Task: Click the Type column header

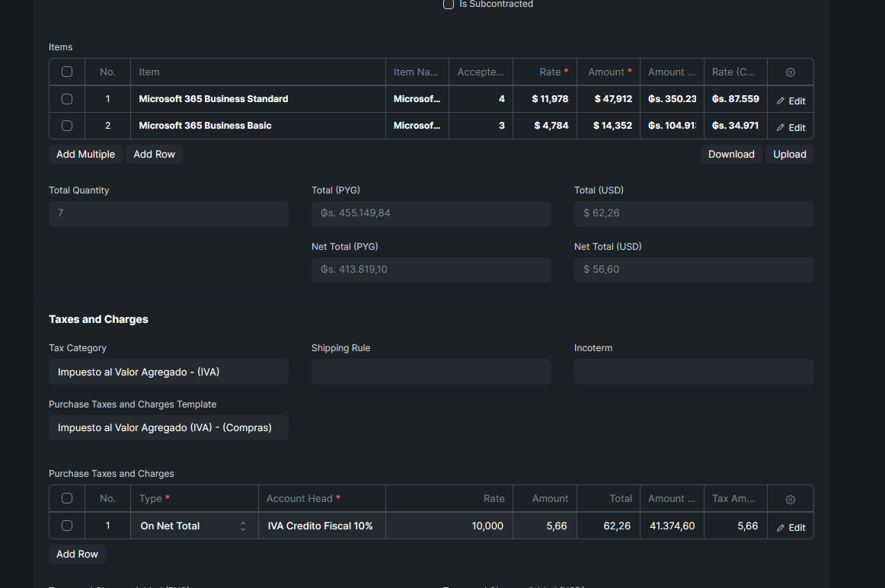Action: [x=194, y=498]
